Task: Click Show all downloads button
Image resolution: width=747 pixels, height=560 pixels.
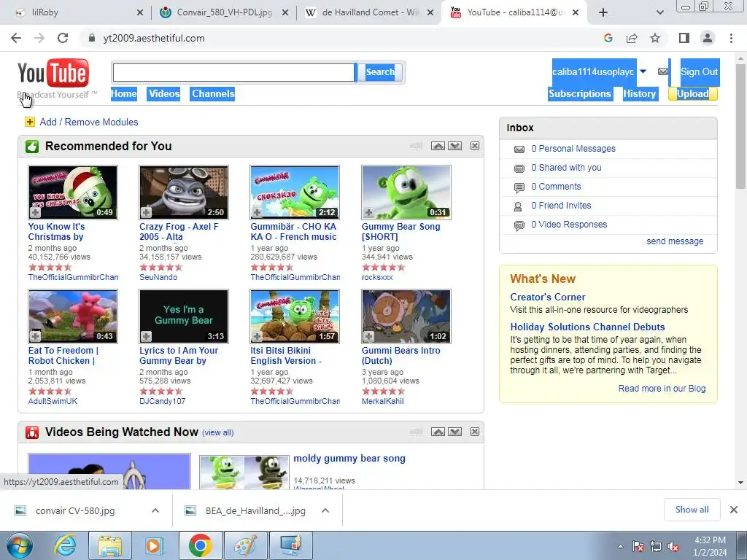Action: click(692, 510)
